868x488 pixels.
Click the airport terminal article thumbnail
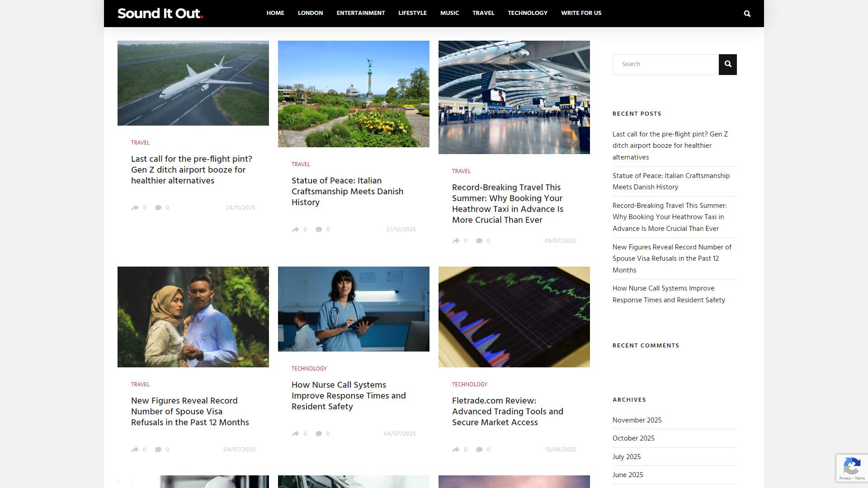514,97
